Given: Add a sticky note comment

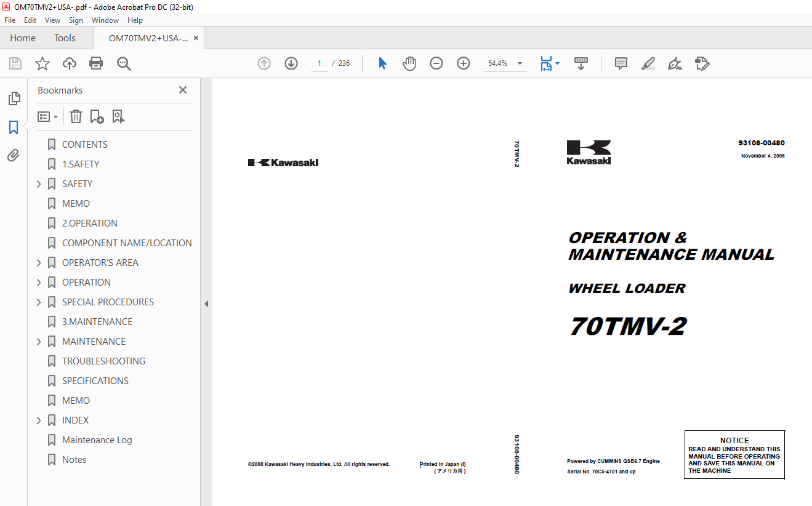Looking at the screenshot, I should click(621, 63).
